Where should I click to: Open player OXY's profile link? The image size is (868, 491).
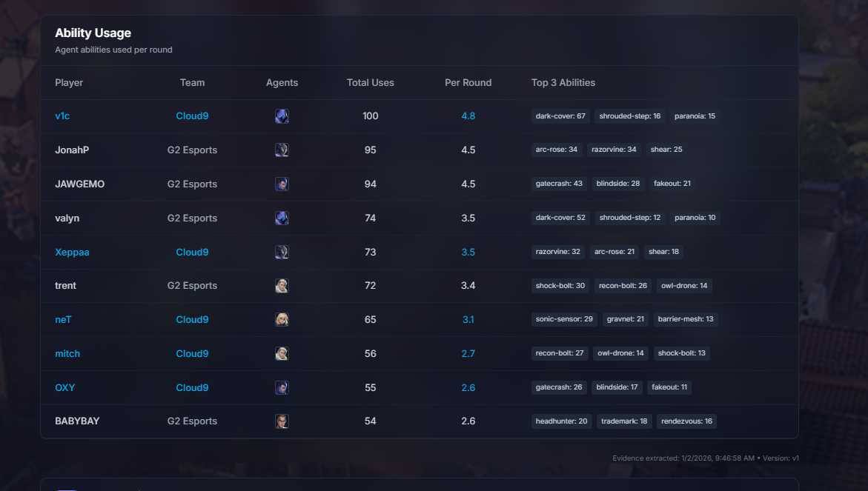[x=64, y=387]
